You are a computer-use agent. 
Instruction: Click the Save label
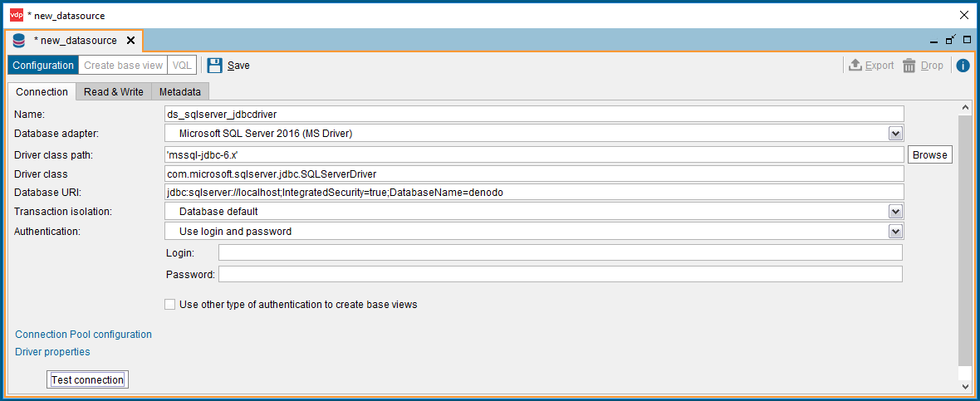[238, 65]
